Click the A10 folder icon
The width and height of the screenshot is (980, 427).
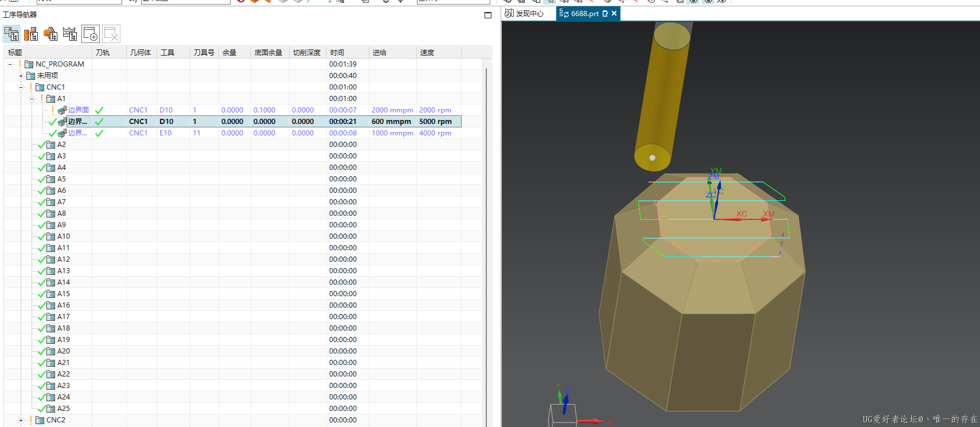point(51,236)
